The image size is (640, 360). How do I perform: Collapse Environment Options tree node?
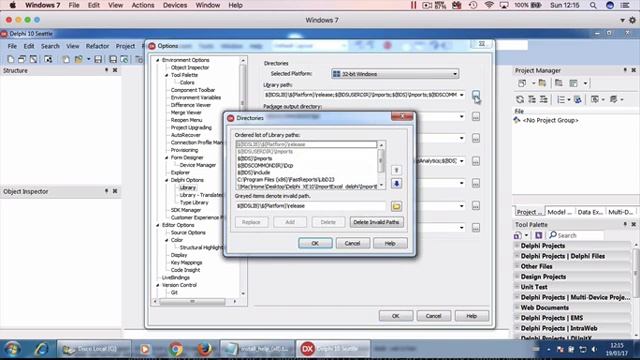(x=158, y=60)
